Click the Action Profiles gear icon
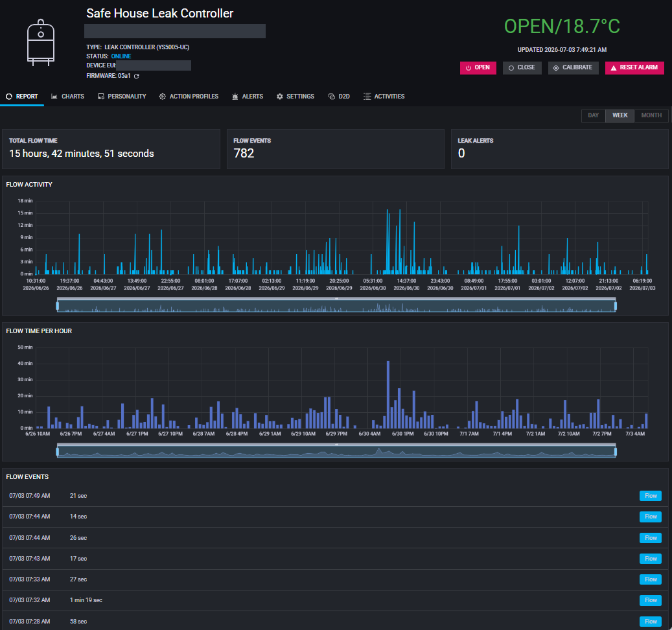This screenshot has width=672, height=630. pos(163,97)
